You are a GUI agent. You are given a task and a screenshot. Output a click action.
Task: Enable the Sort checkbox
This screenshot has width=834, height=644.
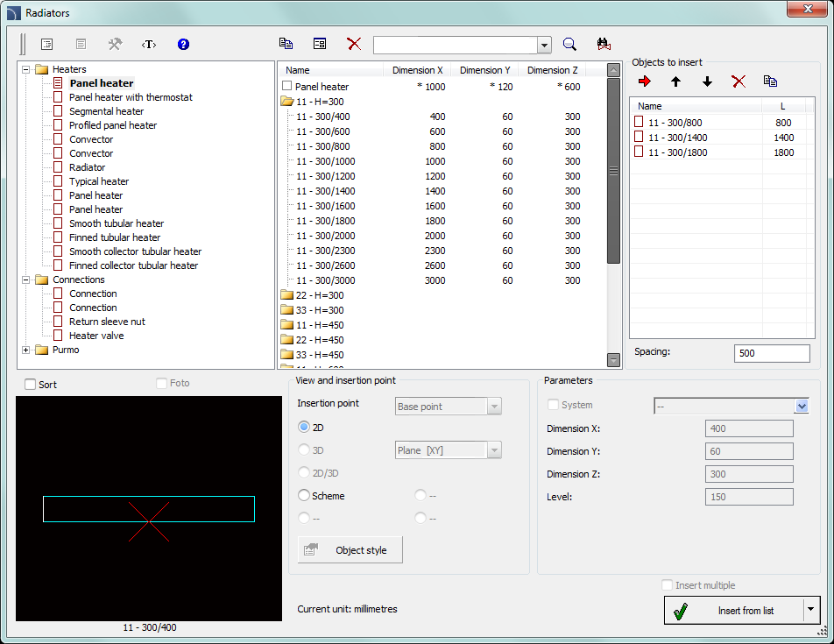[31, 385]
